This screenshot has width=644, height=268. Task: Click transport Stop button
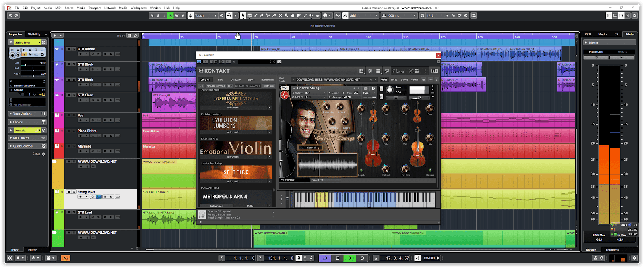tap(338, 258)
